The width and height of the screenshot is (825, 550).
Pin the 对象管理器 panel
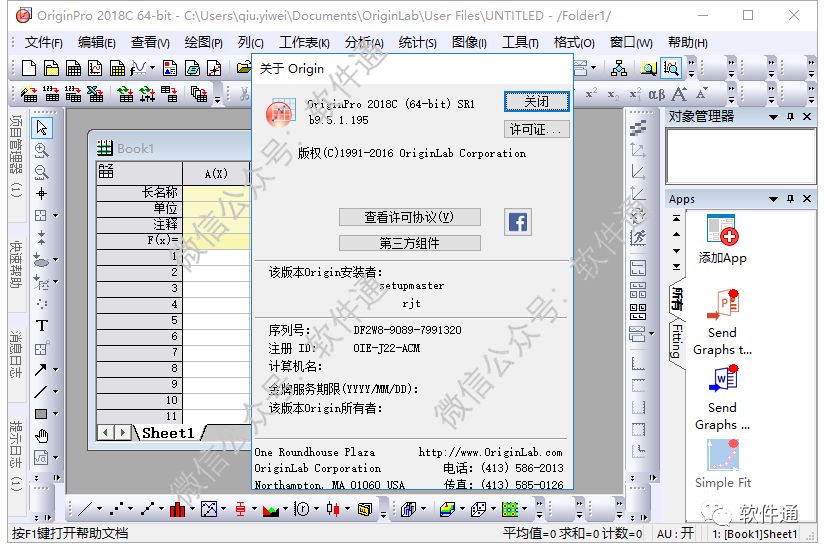[x=790, y=116]
